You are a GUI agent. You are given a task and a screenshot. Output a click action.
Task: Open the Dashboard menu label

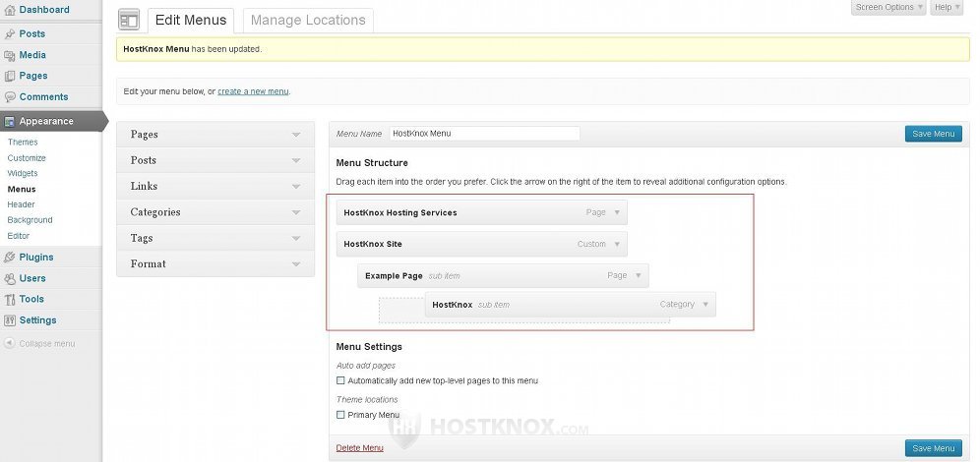point(44,10)
